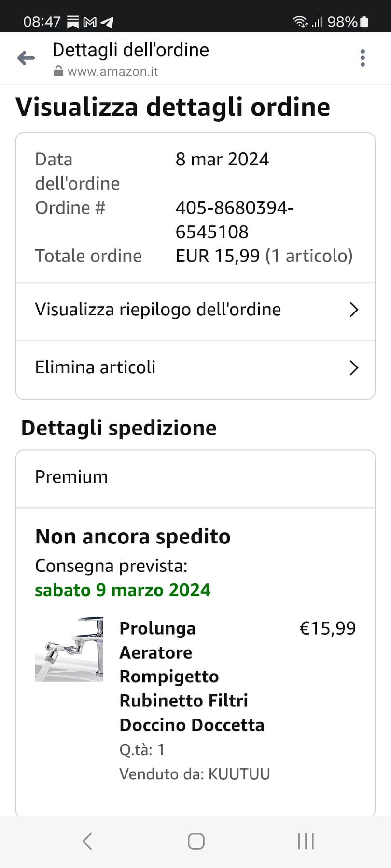
Task: Expand Elimina articoli chevron arrow
Action: 354,368
